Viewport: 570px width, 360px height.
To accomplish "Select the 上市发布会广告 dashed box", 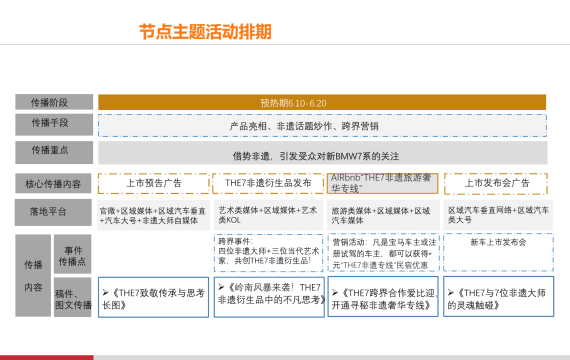I will click(x=496, y=184).
